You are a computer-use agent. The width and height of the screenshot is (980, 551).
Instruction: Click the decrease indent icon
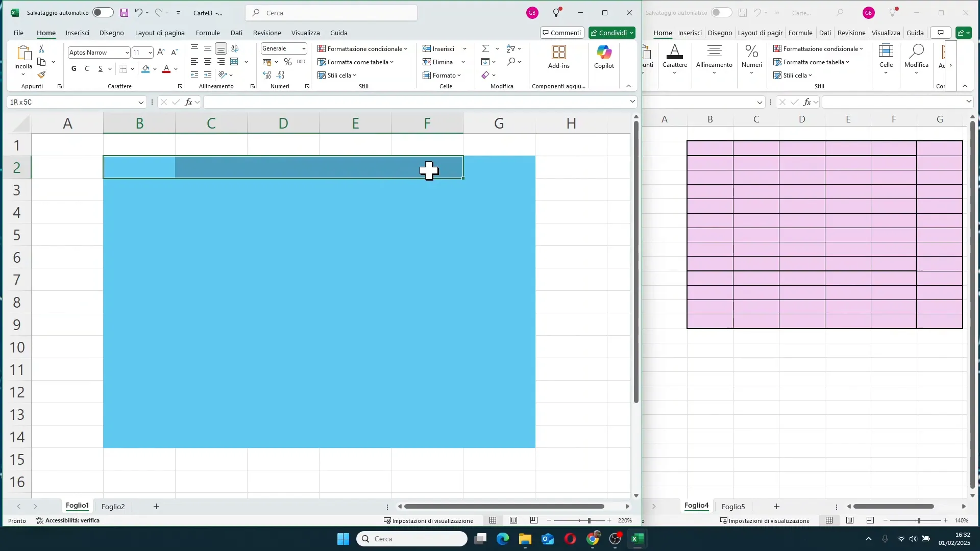coord(194,75)
